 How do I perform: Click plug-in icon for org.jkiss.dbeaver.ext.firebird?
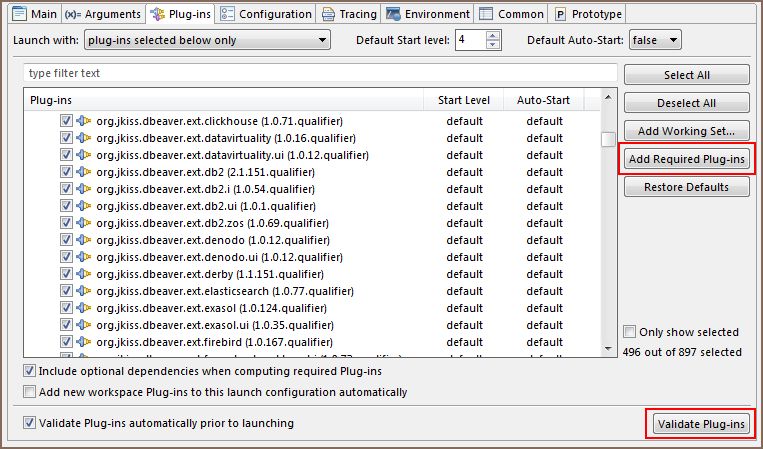coord(84,342)
